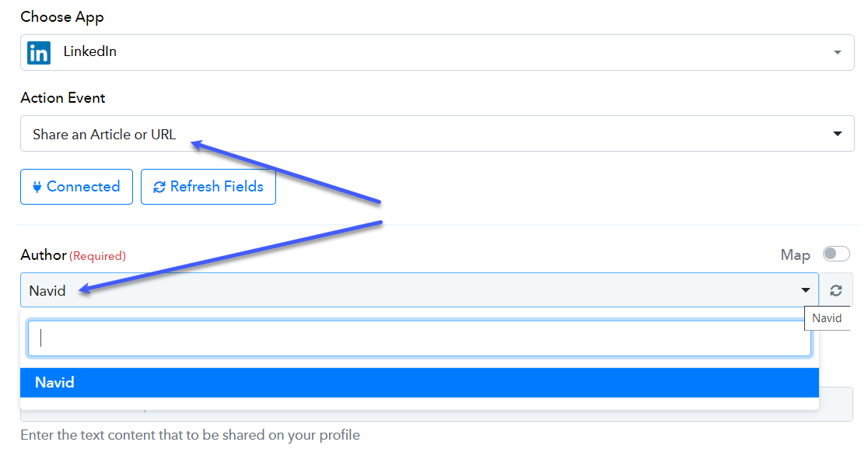Click the text content field behind the dropdown

click(836, 405)
